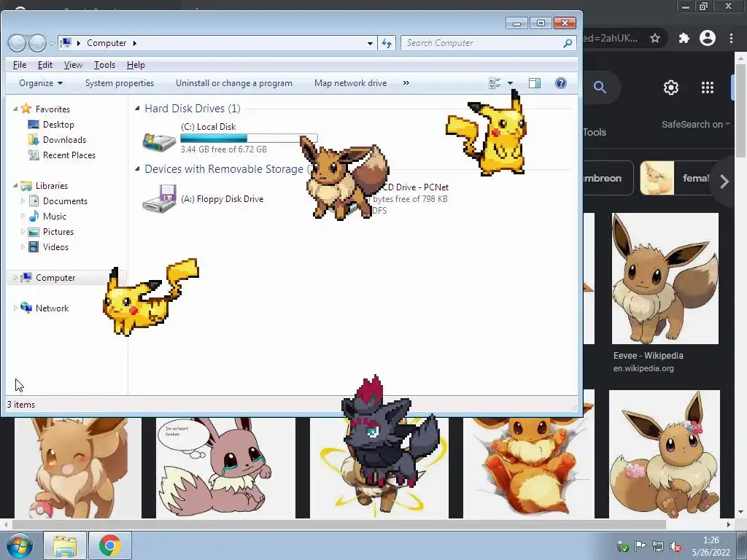The image size is (747, 560).
Task: Click the Tools button in Google Images
Action: click(595, 133)
